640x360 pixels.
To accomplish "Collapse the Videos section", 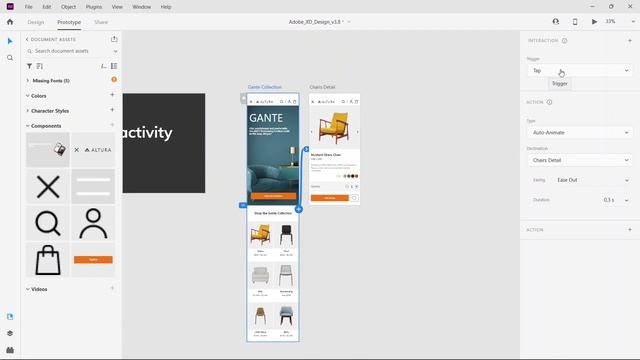I will click(28, 289).
